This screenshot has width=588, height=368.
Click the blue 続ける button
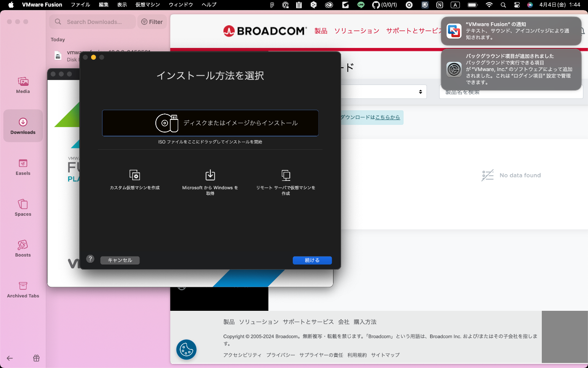click(x=312, y=260)
